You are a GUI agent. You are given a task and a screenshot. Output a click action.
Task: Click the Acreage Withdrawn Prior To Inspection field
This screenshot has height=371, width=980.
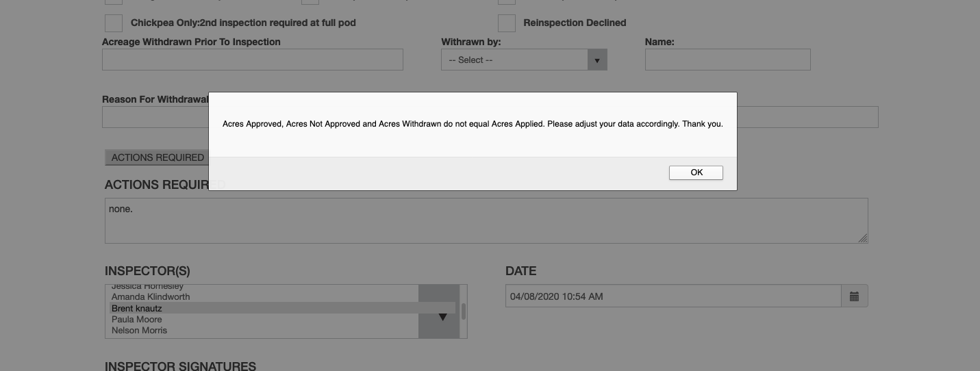pos(252,60)
